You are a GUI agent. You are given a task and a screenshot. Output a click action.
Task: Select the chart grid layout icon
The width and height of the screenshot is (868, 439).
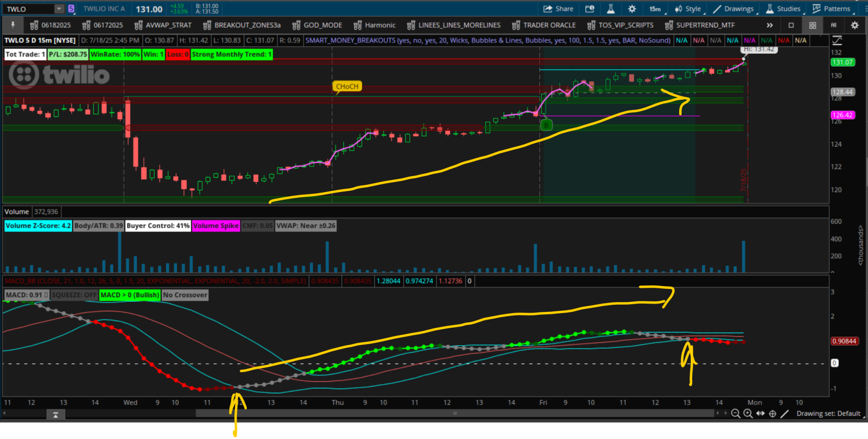coord(812,25)
